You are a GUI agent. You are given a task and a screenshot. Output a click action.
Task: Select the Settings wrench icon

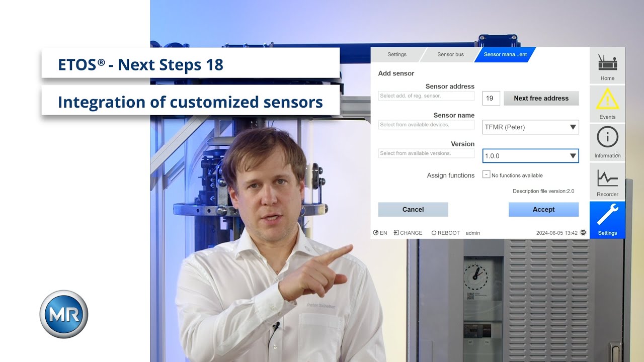click(x=607, y=220)
